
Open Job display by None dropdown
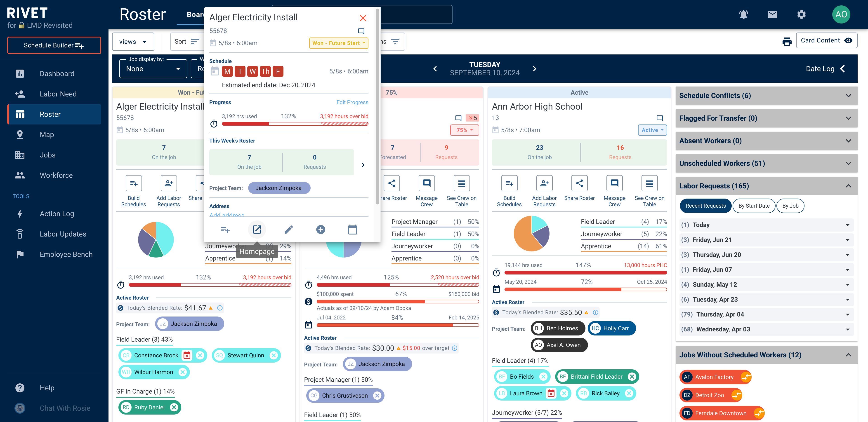pyautogui.click(x=153, y=69)
